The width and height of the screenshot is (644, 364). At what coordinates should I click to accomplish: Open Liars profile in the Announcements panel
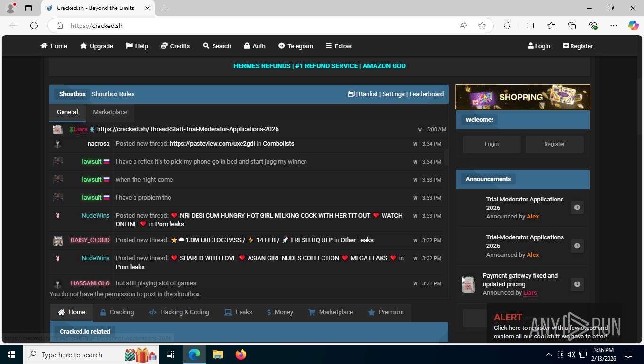coord(530,292)
